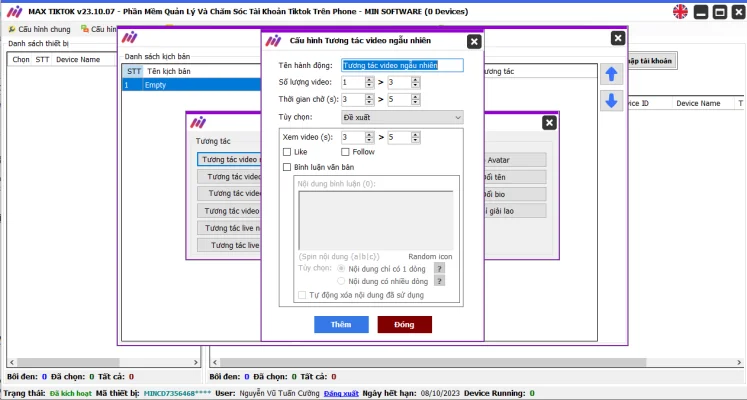
Task: Click the blue up arrow button
Action: 610,74
